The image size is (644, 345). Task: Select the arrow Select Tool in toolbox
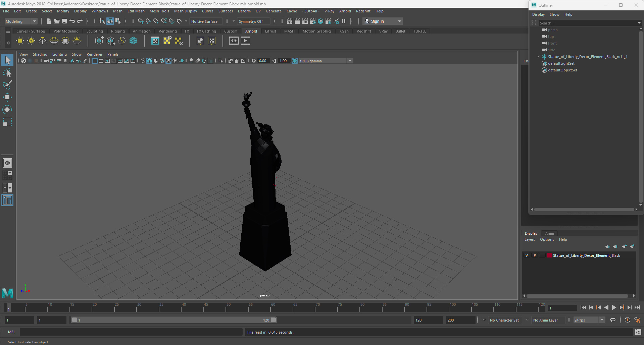tap(7, 60)
